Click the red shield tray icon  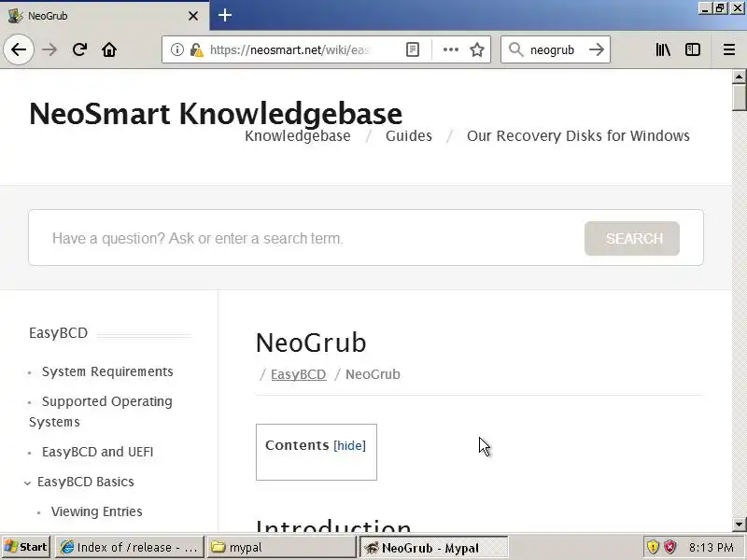(x=670, y=547)
